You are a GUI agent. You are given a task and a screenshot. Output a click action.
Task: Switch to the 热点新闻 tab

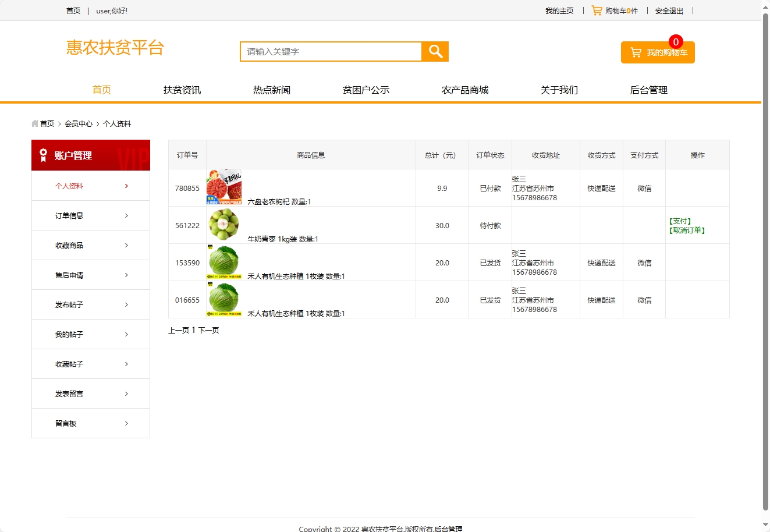272,90
